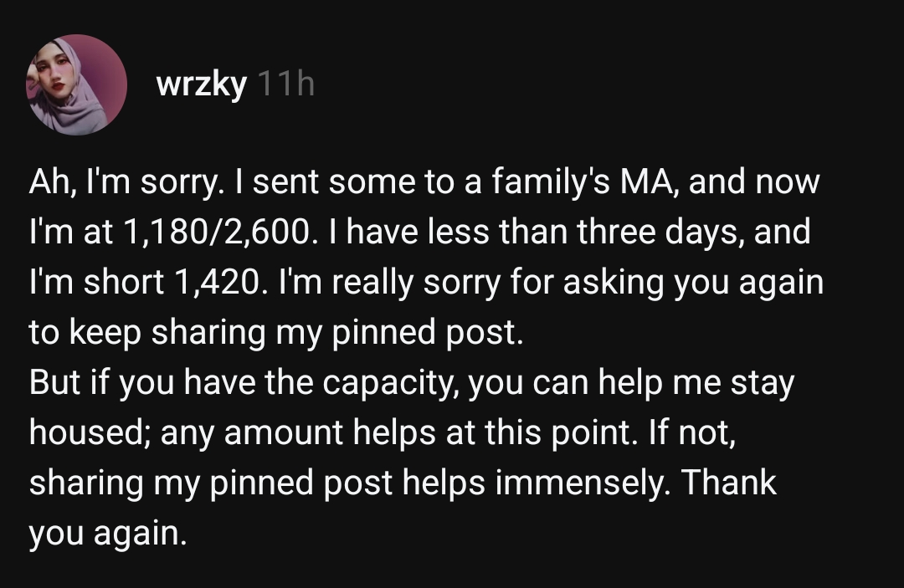Click the 11h timestamp
The width and height of the screenshot is (904, 588).
tap(285, 84)
